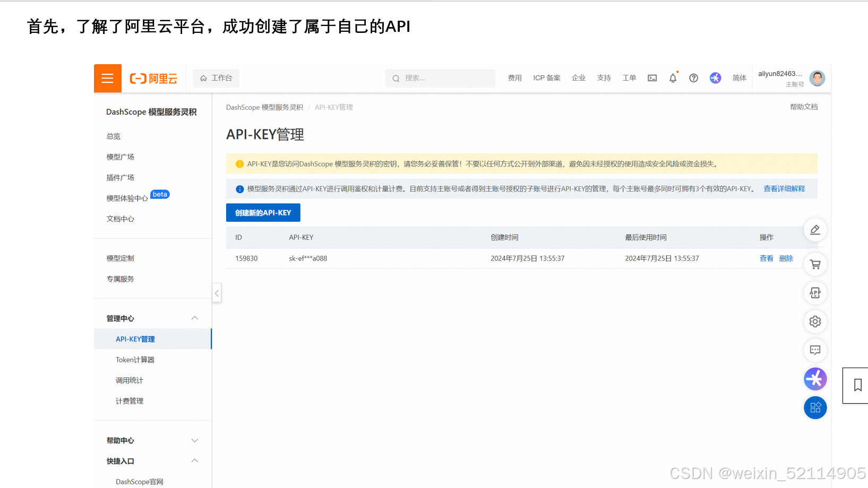868x488 pixels.
Task: Open the user avatar menu
Action: pyautogui.click(x=817, y=78)
